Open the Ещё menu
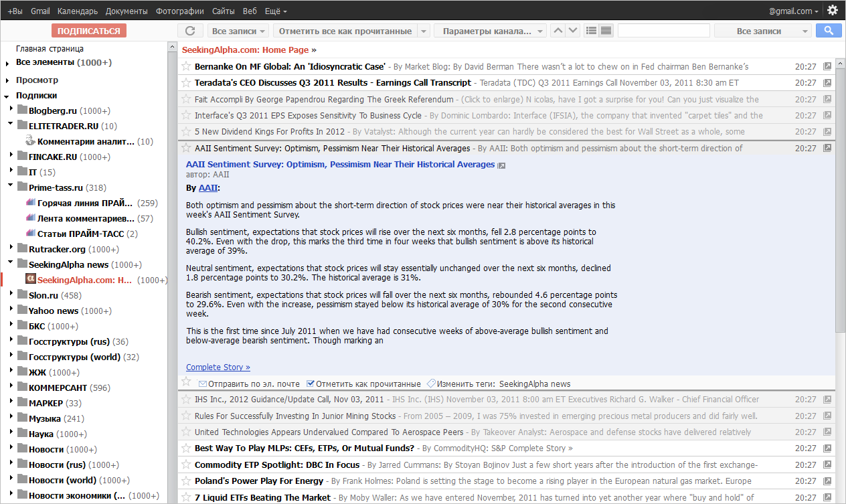Image resolution: width=846 pixels, height=504 pixels. 272,11
